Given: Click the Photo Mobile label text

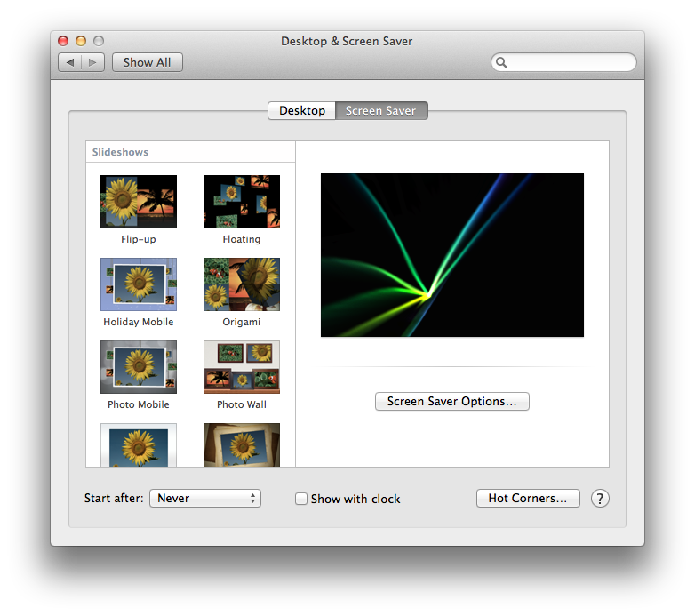Looking at the screenshot, I should [x=139, y=404].
